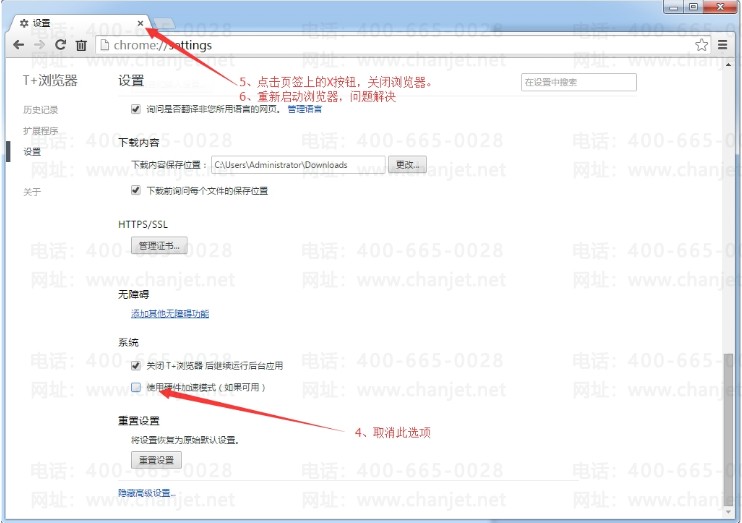The width and height of the screenshot is (742, 523).
Task: Toggle 下载前询问每个文件的保存位置 checkbox
Action: [x=136, y=190]
